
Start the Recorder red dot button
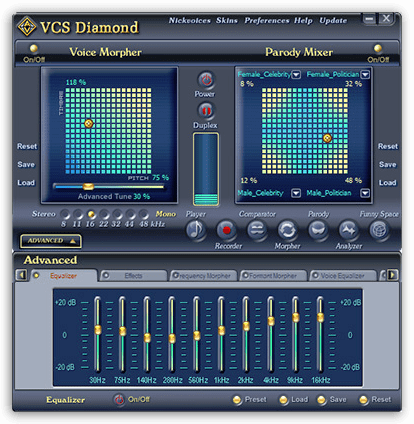coord(227,230)
